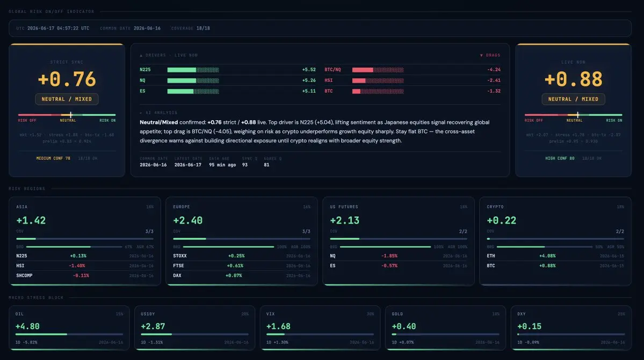Click the header Common Date 2026-06-16

[147, 28]
